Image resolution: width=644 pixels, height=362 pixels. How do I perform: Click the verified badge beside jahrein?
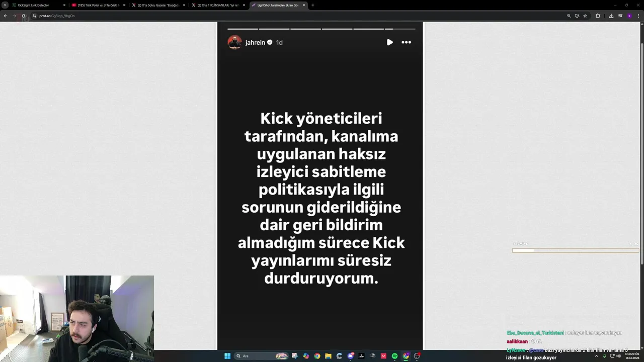270,43
